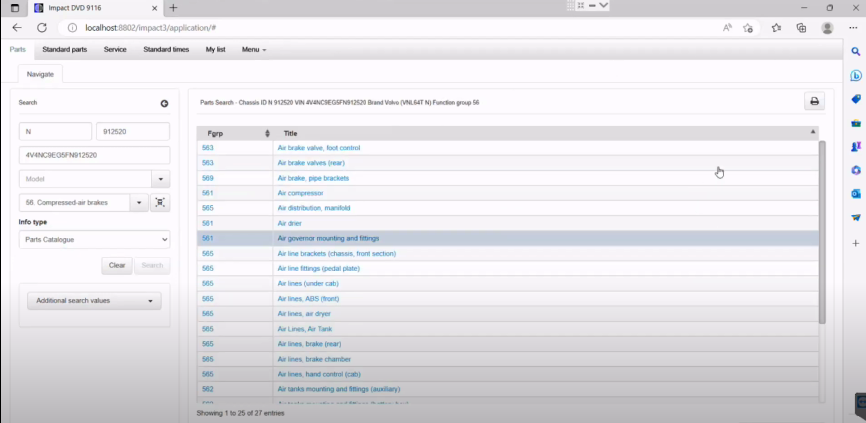Click the print icon above the parts table
Viewport: 866px width, 423px height.
pos(814,101)
